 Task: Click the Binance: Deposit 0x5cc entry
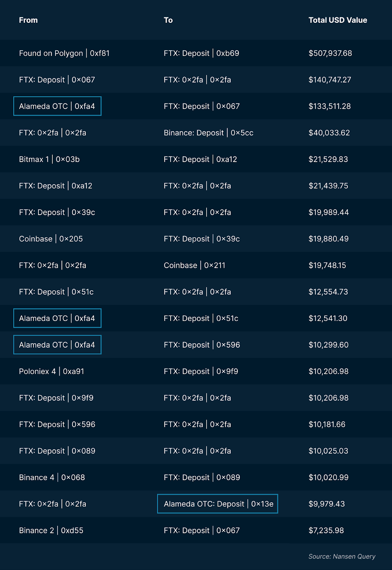(x=208, y=133)
